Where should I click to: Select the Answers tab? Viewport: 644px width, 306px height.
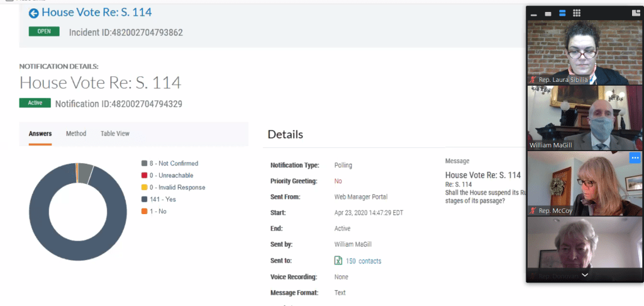coord(40,133)
